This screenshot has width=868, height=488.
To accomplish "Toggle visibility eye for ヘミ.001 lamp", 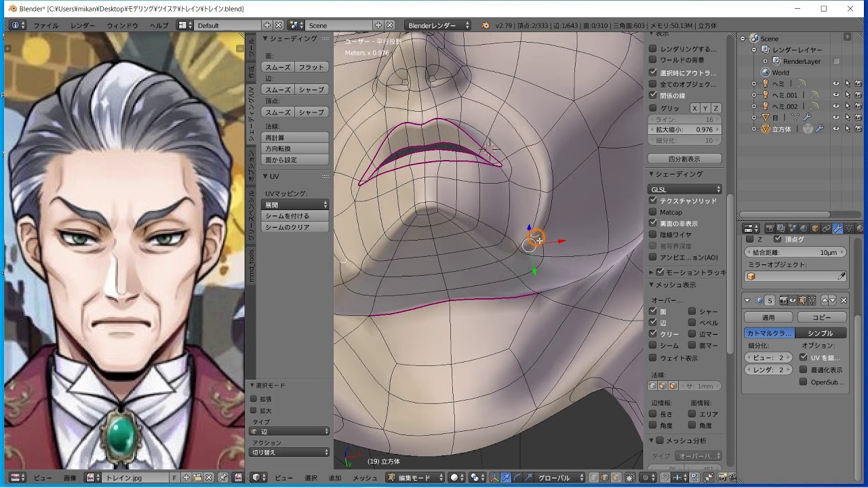I will click(x=835, y=95).
